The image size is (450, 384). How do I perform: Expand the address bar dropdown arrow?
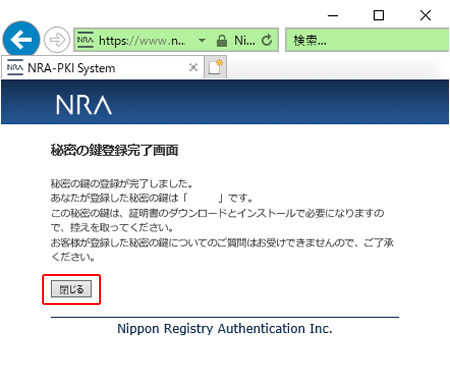[202, 40]
